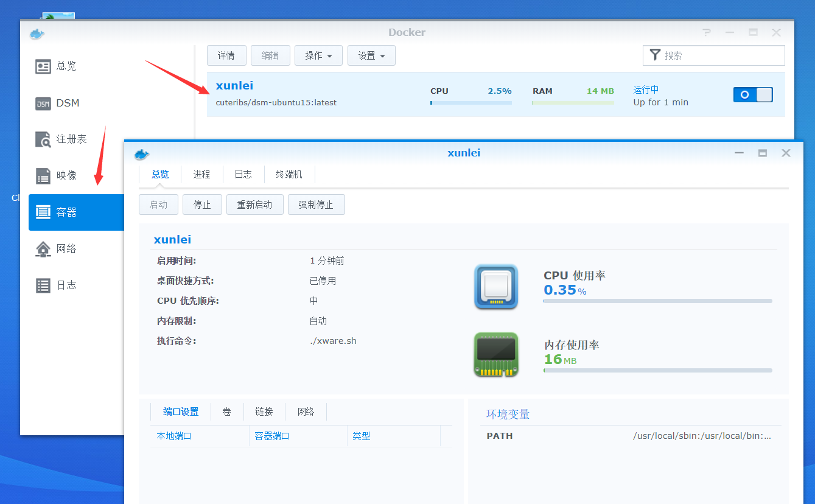Click the /usr/local/sbin path value
815x504 pixels.
click(x=702, y=436)
